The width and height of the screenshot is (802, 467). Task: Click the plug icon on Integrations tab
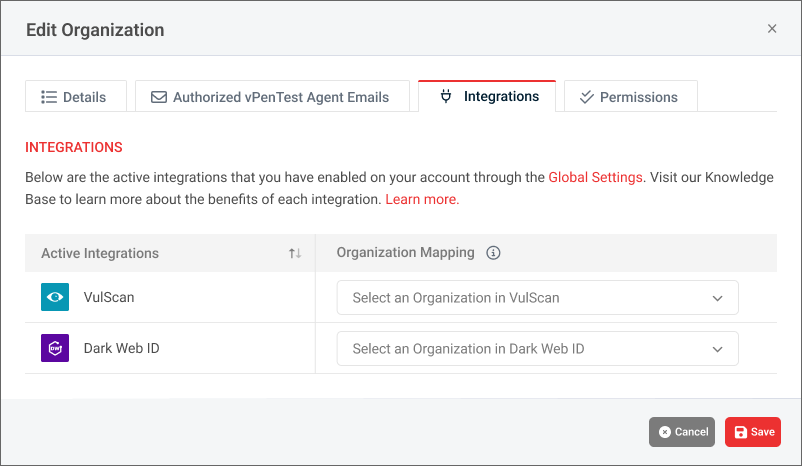[446, 96]
